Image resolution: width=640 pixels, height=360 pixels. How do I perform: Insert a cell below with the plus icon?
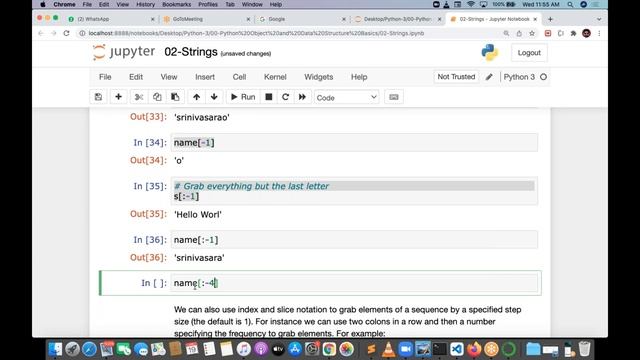[118, 97]
